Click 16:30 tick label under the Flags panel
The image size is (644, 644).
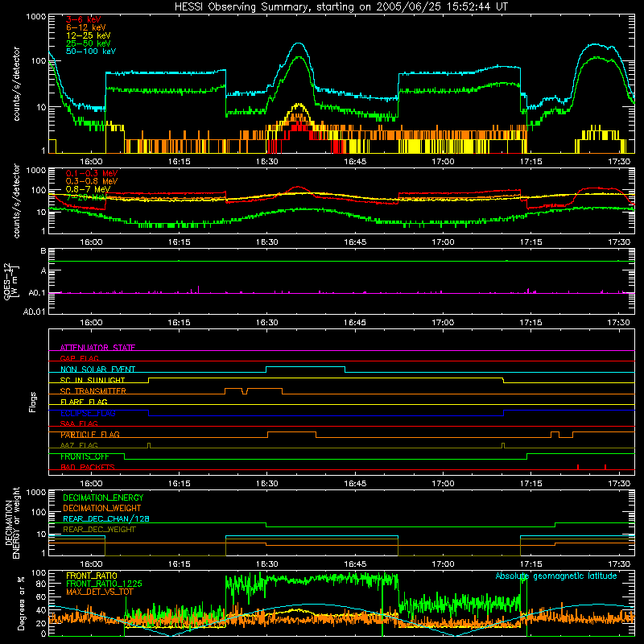267,484
